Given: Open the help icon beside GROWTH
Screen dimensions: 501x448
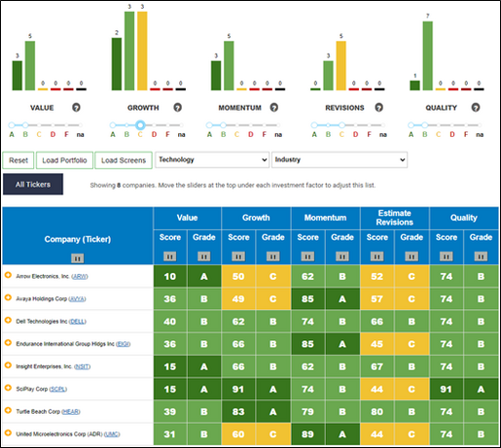Looking at the screenshot, I should pos(177,107).
